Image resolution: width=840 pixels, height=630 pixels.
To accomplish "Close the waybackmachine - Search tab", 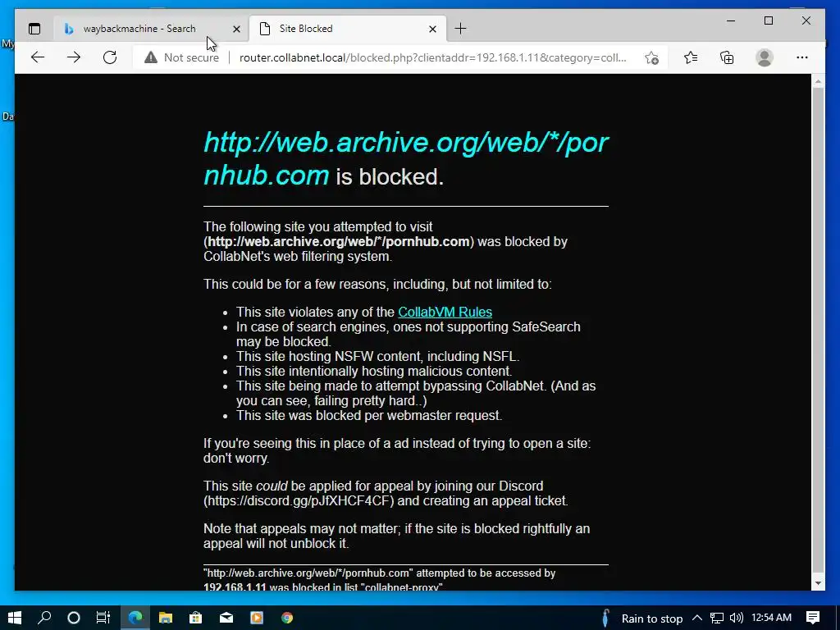I will pyautogui.click(x=236, y=29).
